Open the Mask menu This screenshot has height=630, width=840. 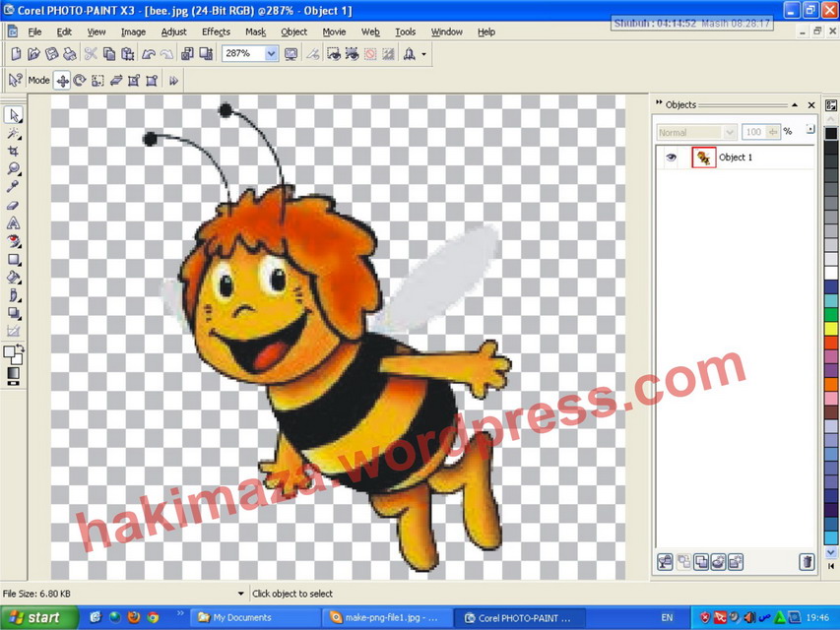(255, 31)
